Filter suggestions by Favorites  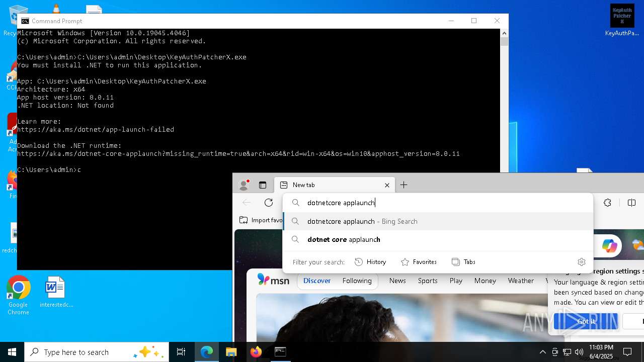coord(419,262)
